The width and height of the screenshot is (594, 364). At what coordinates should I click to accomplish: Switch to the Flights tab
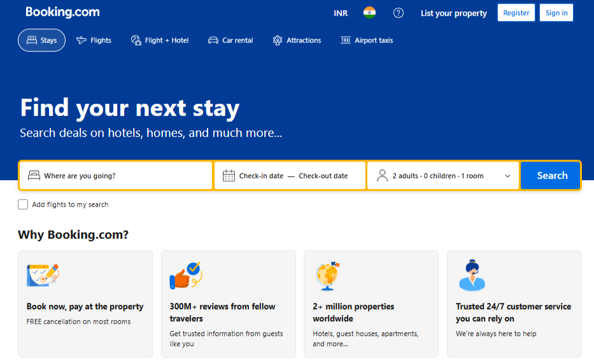pos(94,40)
